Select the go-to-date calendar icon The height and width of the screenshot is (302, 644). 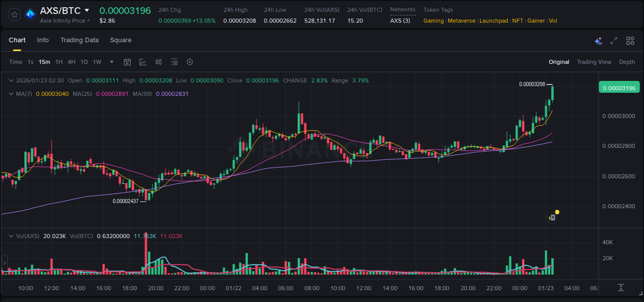tap(127, 62)
